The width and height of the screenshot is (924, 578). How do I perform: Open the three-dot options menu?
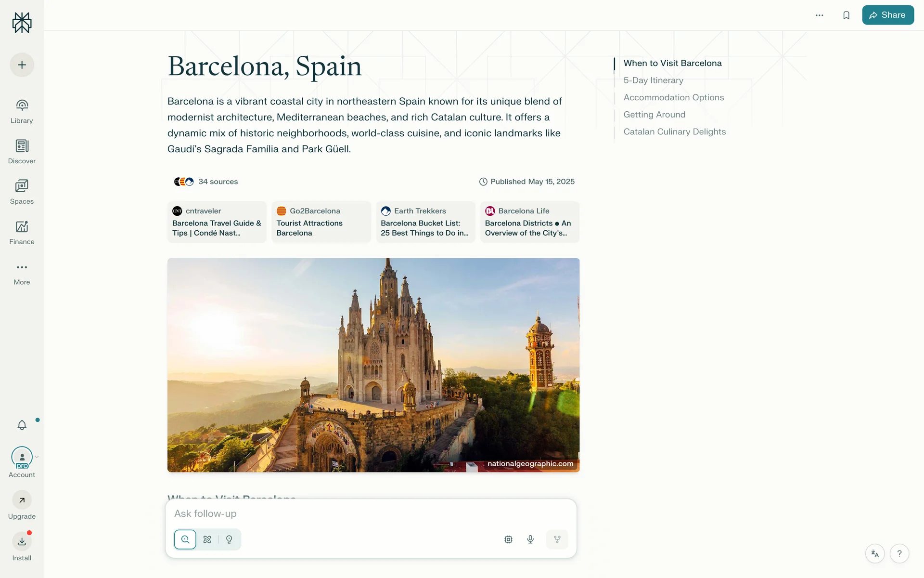(x=820, y=15)
